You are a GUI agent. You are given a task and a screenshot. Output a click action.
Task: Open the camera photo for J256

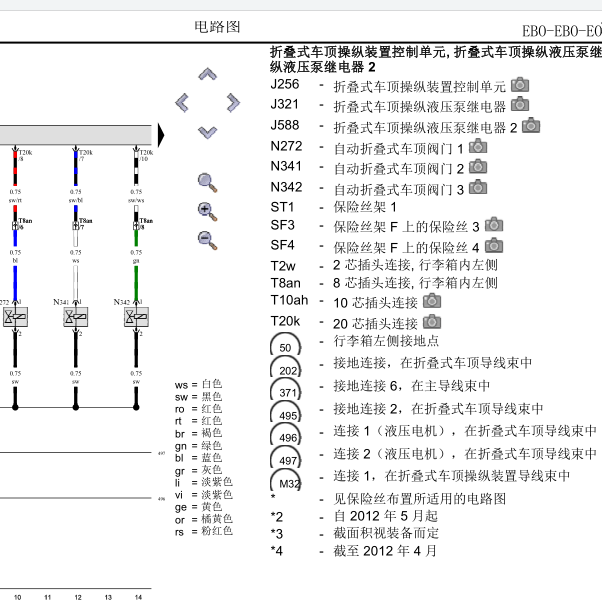coord(520,85)
